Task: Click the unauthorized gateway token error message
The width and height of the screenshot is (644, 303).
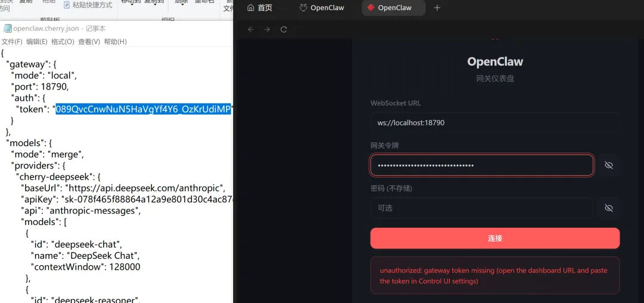Action: (495, 276)
